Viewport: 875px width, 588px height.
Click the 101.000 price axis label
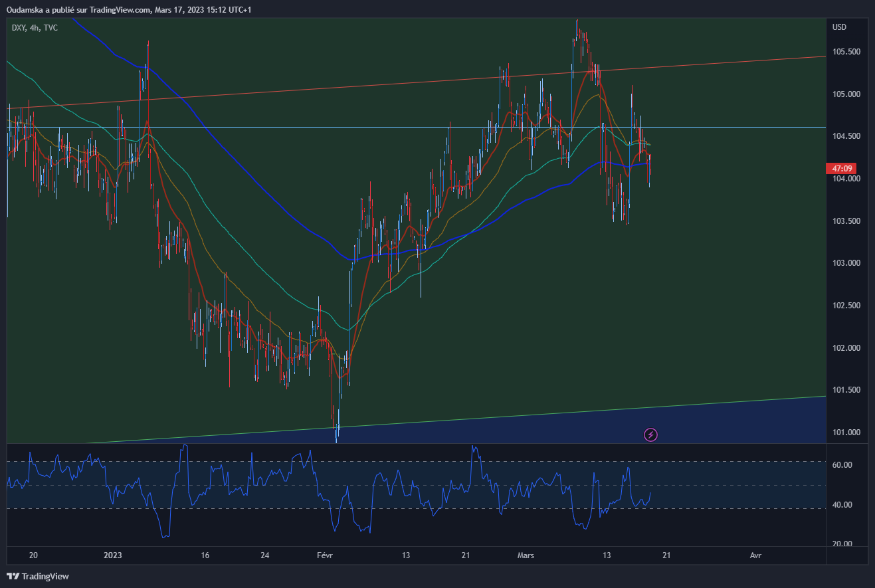pyautogui.click(x=846, y=433)
